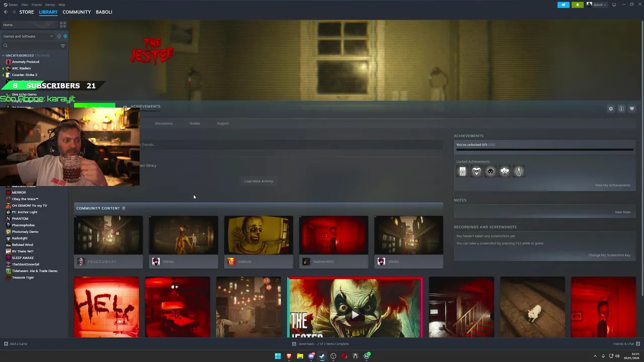Select PHANTOM in library list
The width and height of the screenshot is (644, 362).
pos(20,219)
